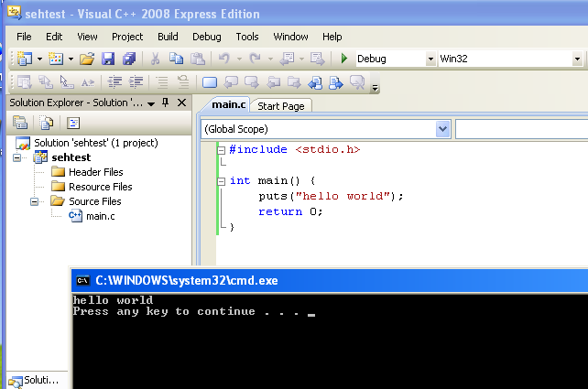Click the Redo arrow icon
Viewport: 588px width, 389px height.
coord(255,59)
